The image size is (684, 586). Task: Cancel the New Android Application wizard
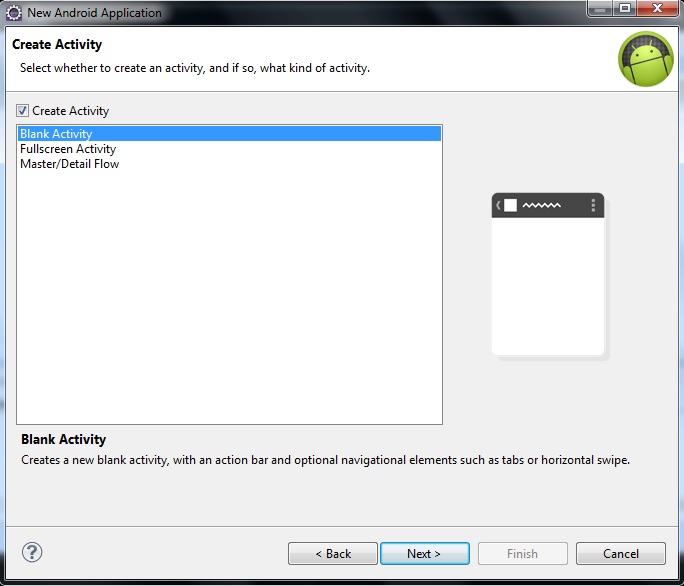[621, 554]
